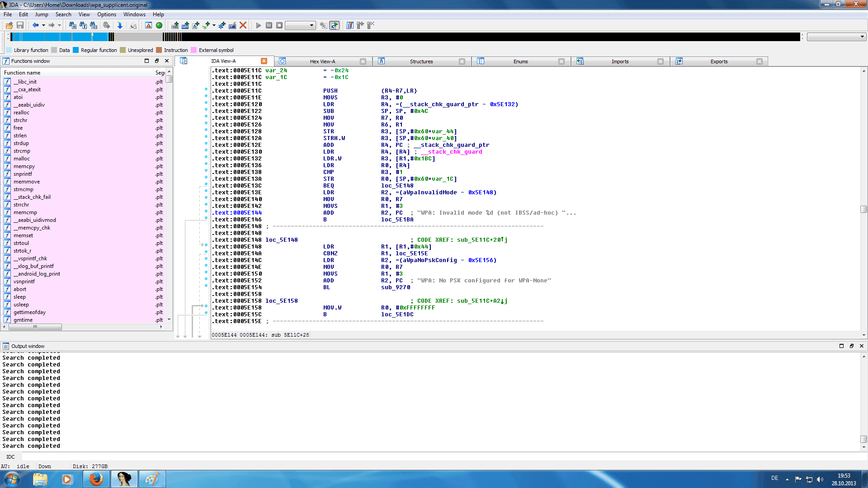Open the File menu
The width and height of the screenshot is (868, 488).
(8, 14)
